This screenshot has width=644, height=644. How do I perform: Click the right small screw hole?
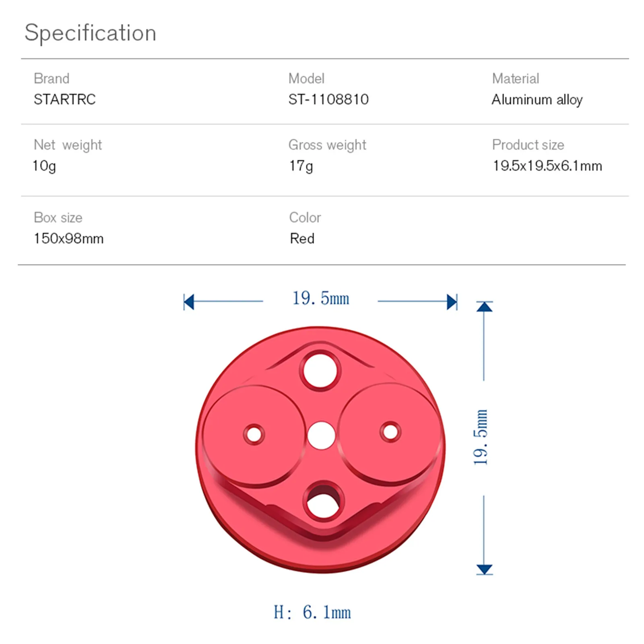[390, 432]
